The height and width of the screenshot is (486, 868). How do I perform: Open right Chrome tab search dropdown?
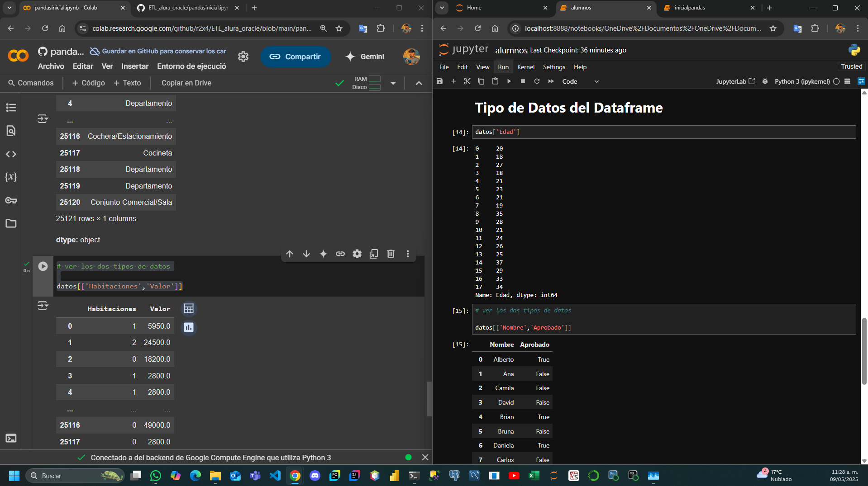coord(442,8)
